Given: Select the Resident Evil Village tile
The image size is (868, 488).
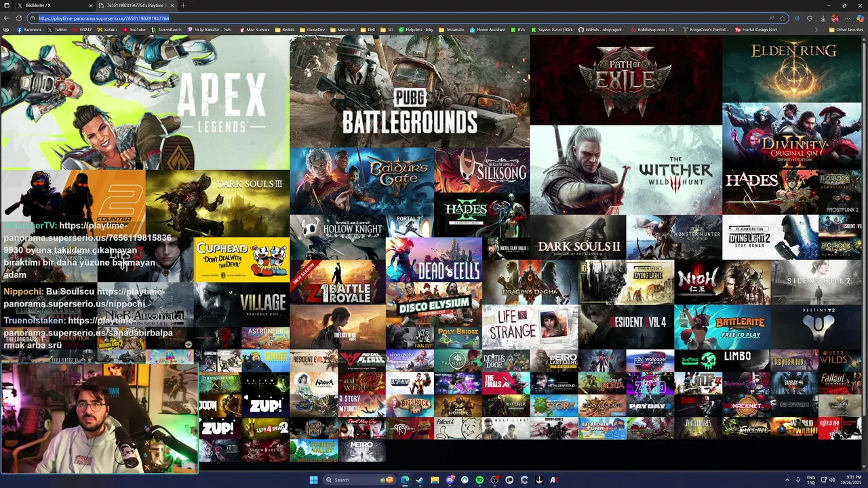Looking at the screenshot, I should pos(241,304).
